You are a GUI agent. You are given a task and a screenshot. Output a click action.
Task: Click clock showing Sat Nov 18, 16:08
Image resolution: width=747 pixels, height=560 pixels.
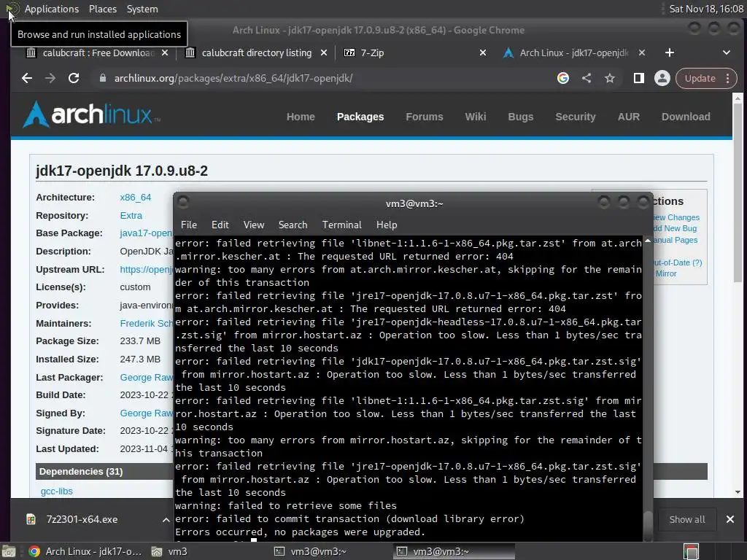point(705,9)
